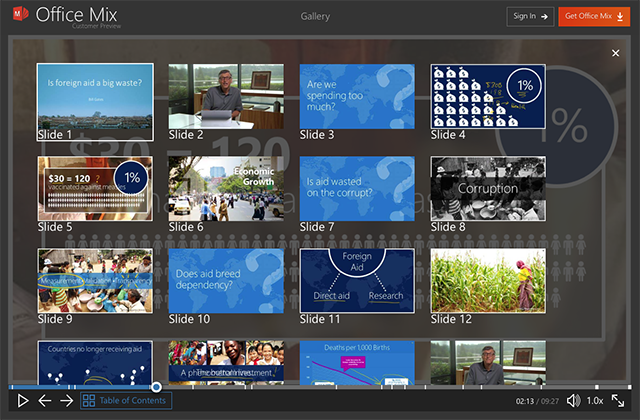Go to previous slide arrow
640x420 pixels.
click(x=44, y=401)
